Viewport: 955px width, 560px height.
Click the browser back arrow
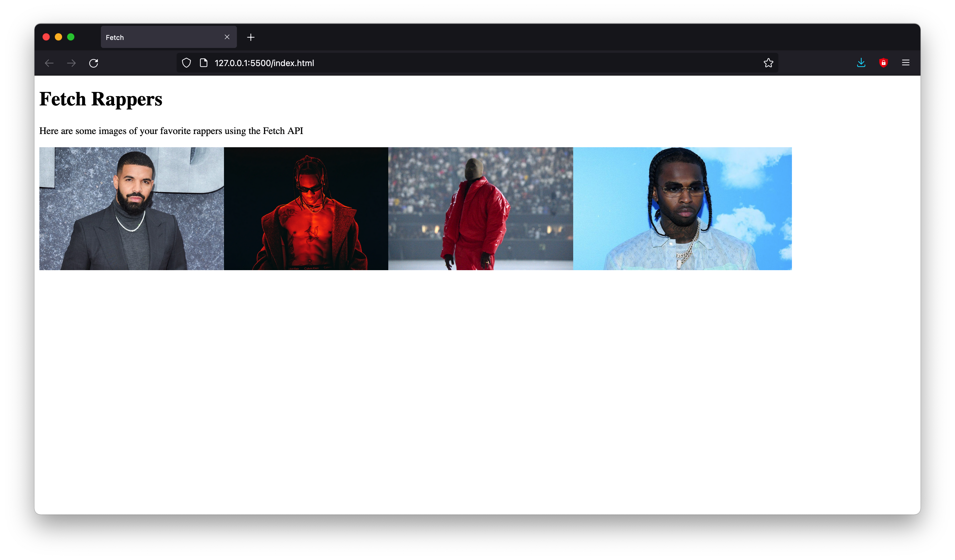pyautogui.click(x=49, y=63)
